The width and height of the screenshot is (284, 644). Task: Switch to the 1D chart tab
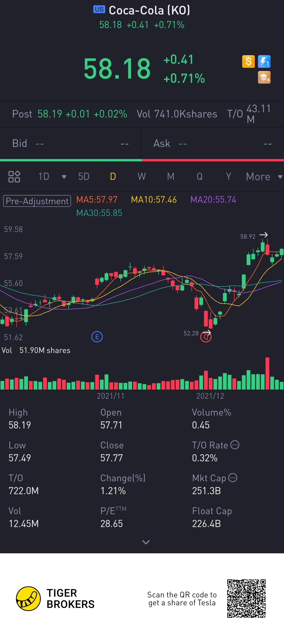[44, 177]
